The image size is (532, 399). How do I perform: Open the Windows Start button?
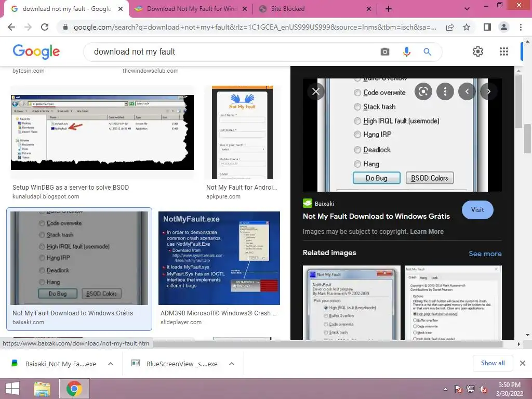[x=12, y=389]
